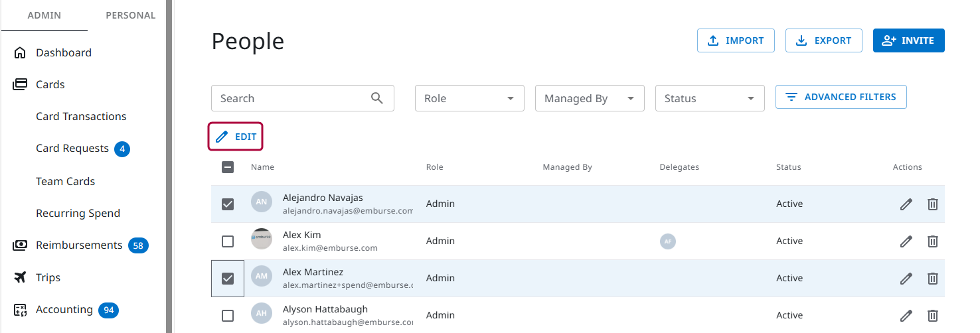Click the Invite button
The width and height of the screenshot is (980, 333).
click(x=908, y=40)
